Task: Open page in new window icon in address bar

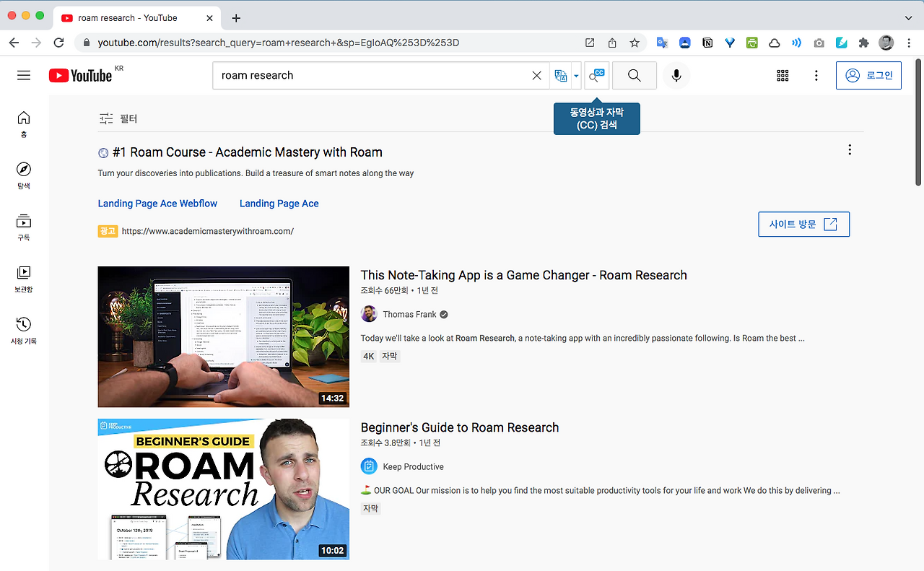Action: click(590, 43)
